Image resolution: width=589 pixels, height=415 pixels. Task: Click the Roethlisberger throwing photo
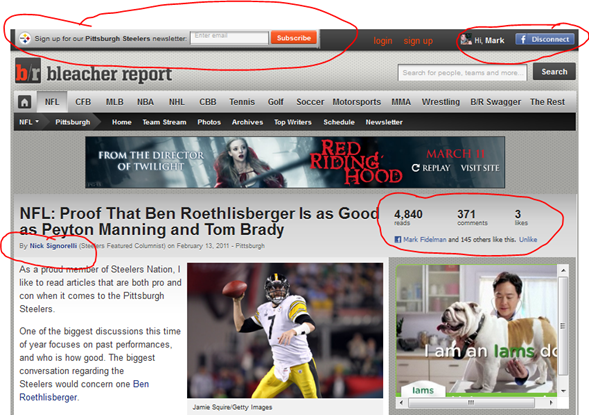[x=285, y=330]
